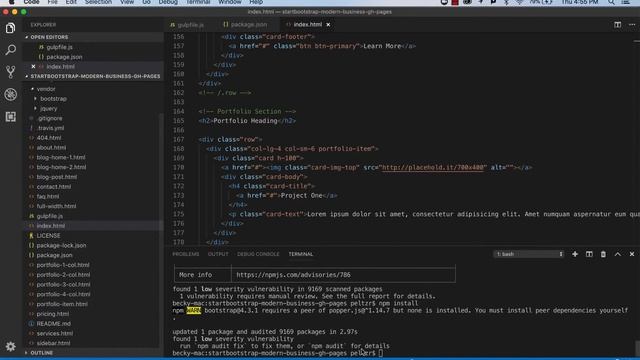Select the bash terminal dropdown
Image resolution: width=640 pixels, height=360 pixels.
tap(529, 254)
